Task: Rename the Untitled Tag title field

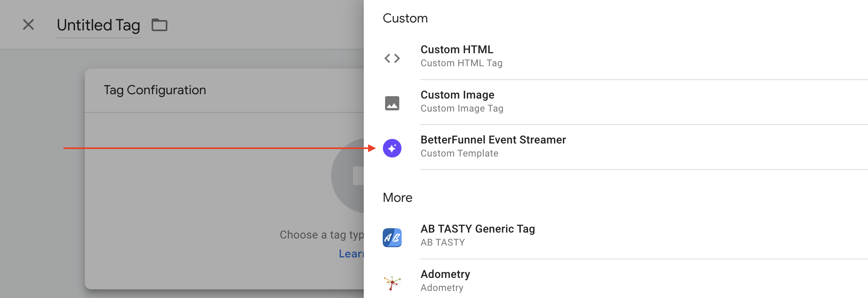Action: click(x=98, y=25)
